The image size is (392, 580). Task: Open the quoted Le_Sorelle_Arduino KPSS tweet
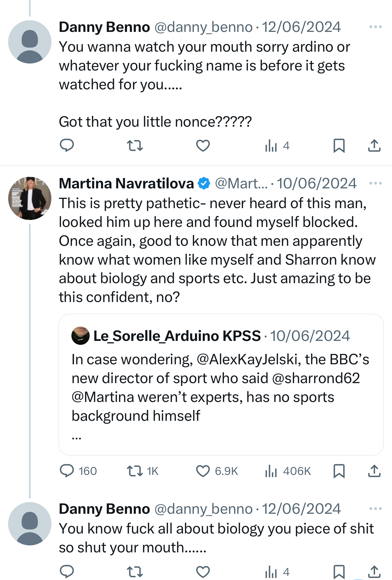tap(221, 384)
